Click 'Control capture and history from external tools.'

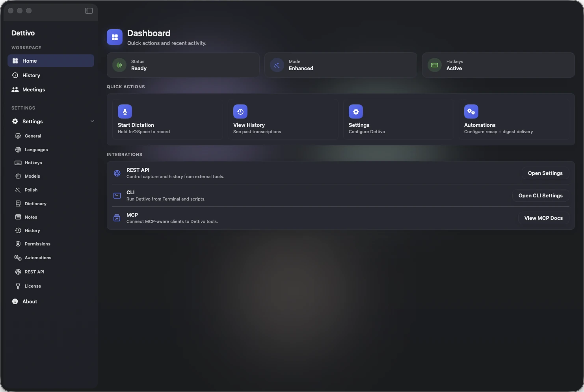click(175, 176)
